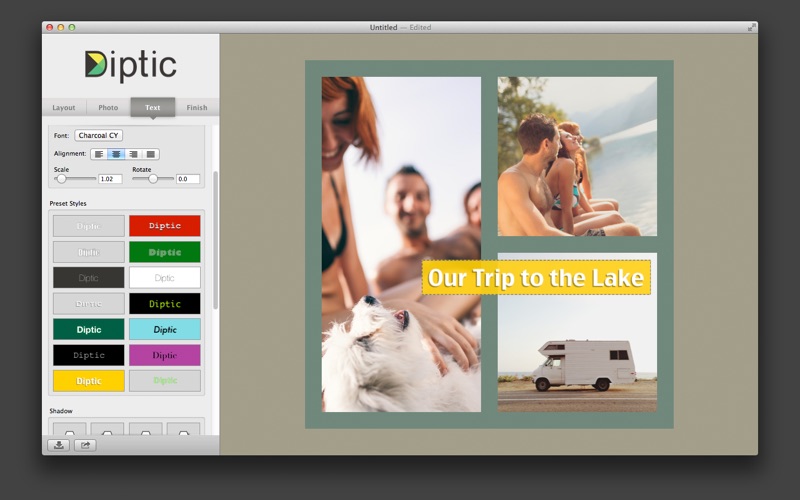The image size is (800, 500).
Task: Open the Charcoal CY font selector
Action: click(98, 135)
